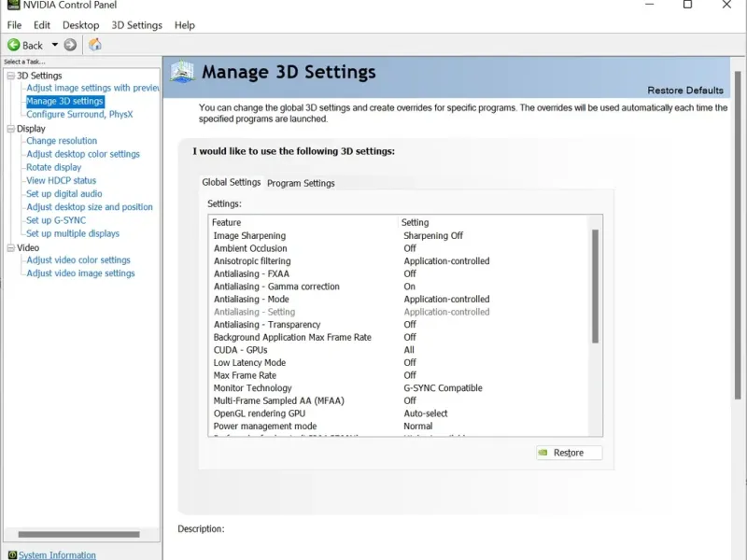The width and height of the screenshot is (747, 560).
Task: Click the Restore Defaults link
Action: pyautogui.click(x=685, y=91)
